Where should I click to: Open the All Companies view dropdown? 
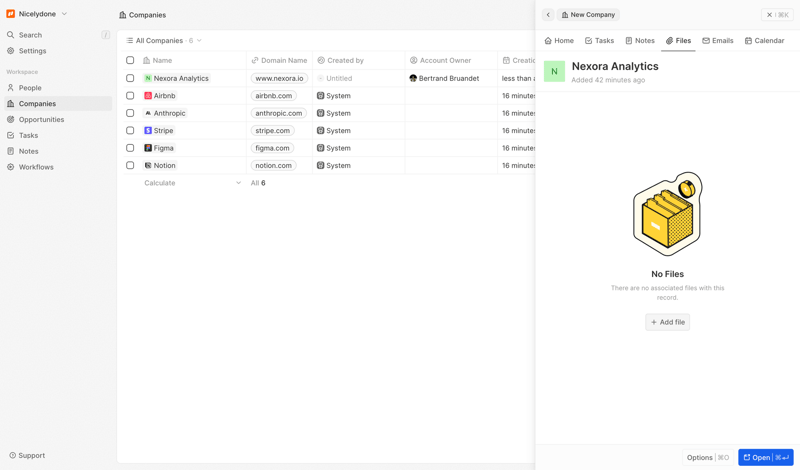tap(164, 40)
